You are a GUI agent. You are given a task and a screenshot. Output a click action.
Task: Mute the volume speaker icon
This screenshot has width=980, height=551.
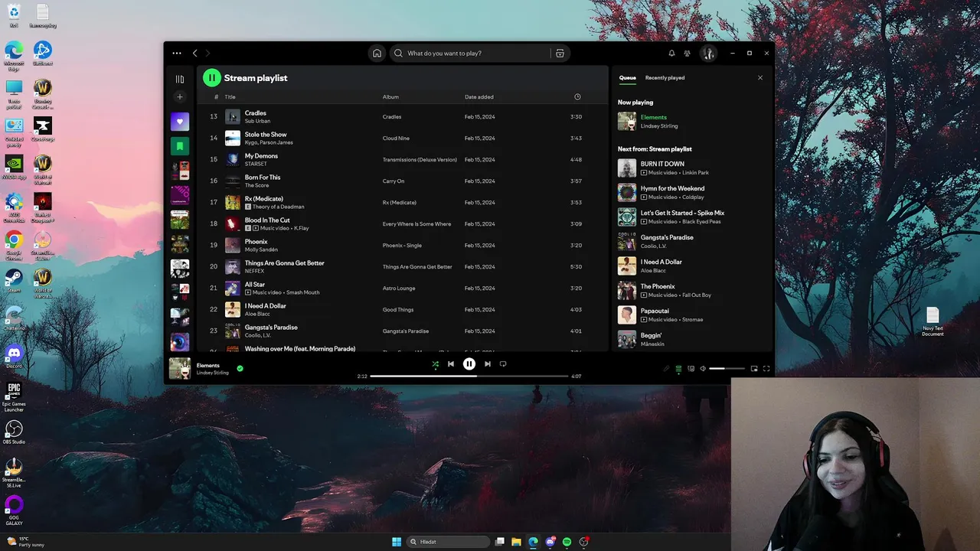[703, 369]
